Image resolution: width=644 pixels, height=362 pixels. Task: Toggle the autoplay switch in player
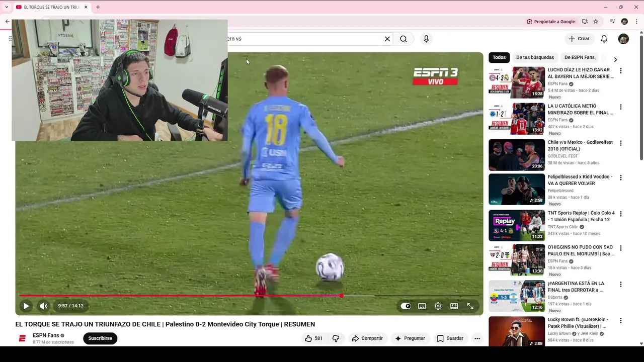[x=406, y=306]
